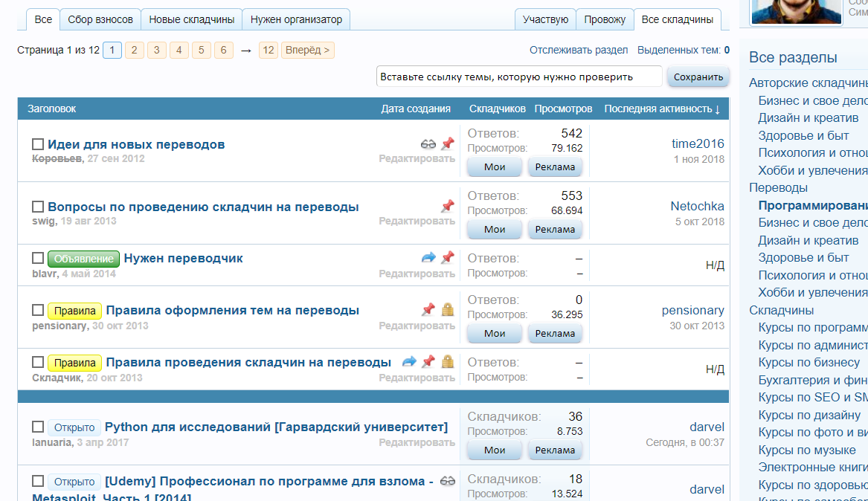Click Редактировать under Идеи для новых переводов
The width and height of the screenshot is (868, 501).
(417, 159)
